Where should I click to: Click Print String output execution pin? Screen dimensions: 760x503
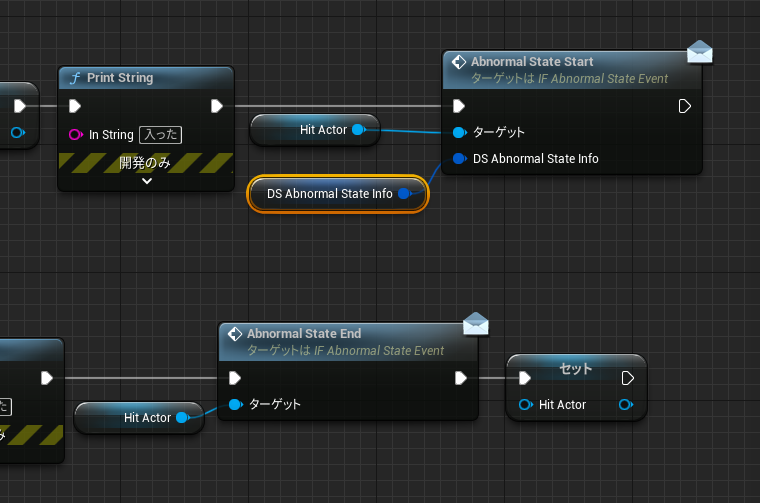coord(217,106)
